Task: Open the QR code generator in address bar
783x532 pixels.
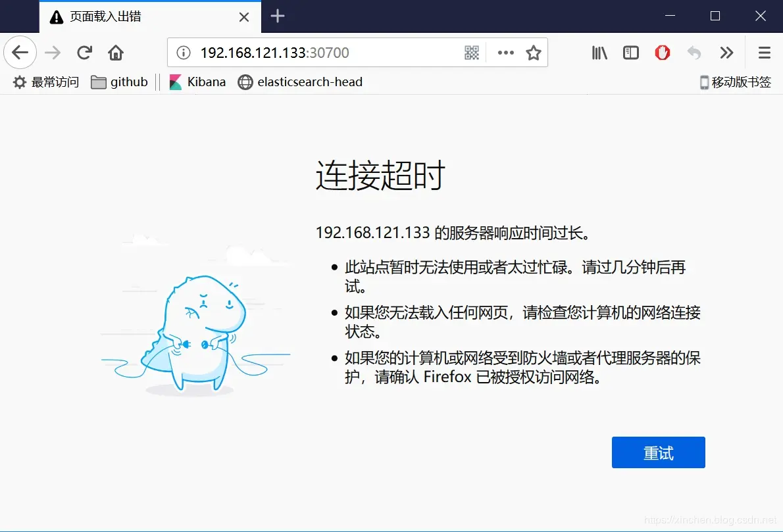Action: (x=471, y=53)
